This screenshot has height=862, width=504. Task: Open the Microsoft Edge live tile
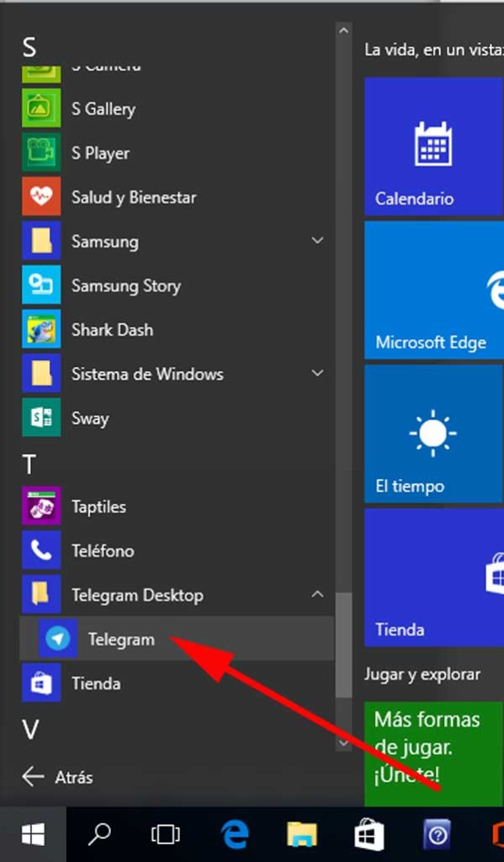[434, 290]
